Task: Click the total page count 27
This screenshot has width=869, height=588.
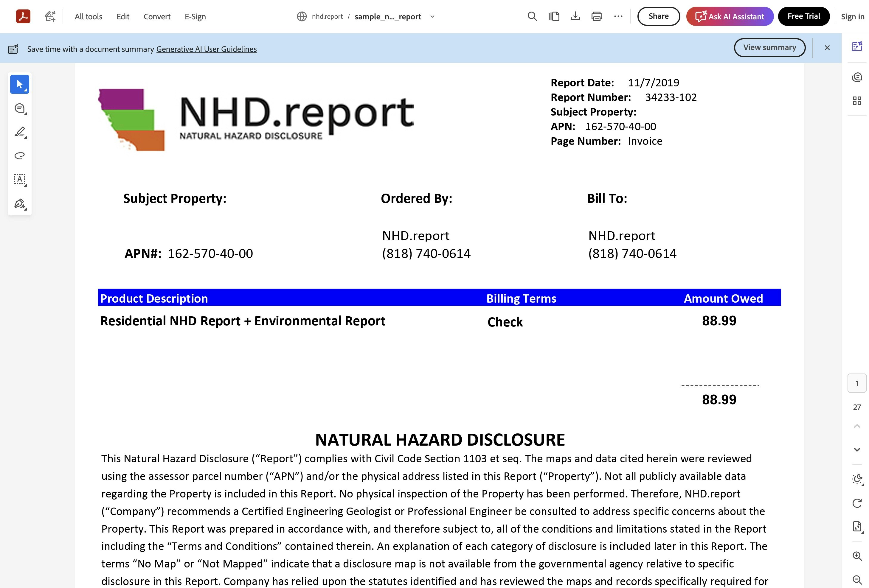Action: pyautogui.click(x=857, y=407)
